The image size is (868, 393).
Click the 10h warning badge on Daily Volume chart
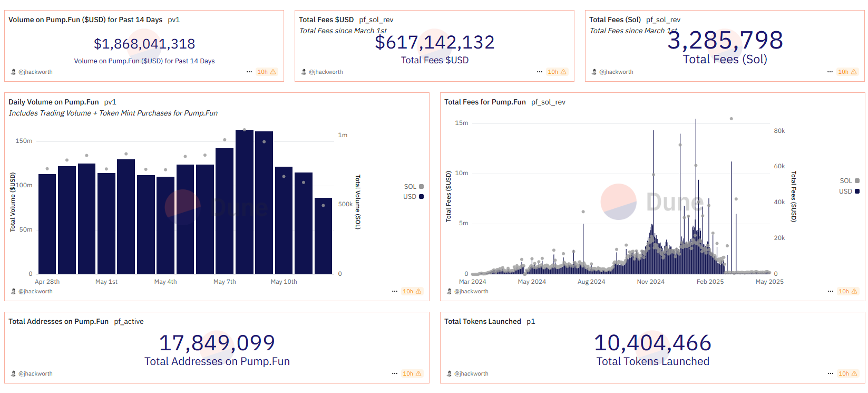coord(412,291)
